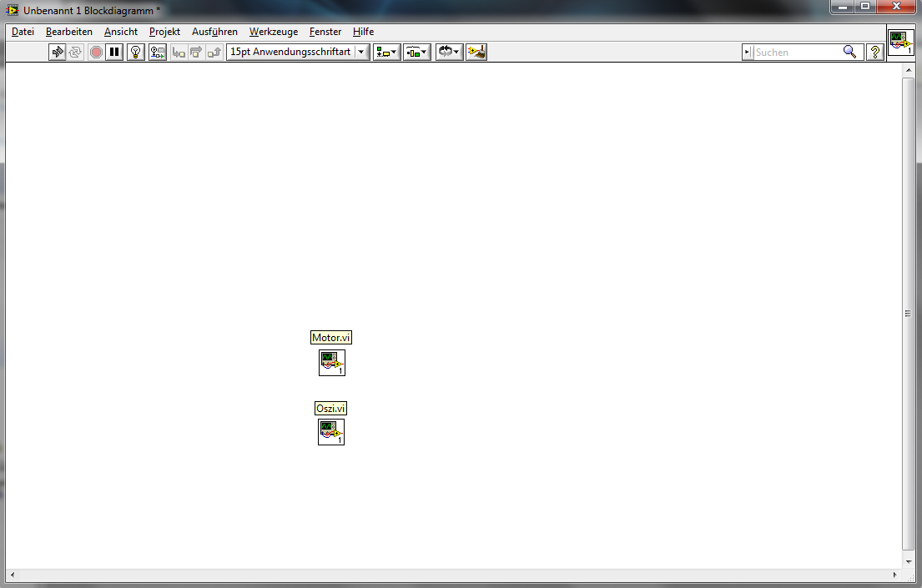Click into the Suchen search field
This screenshot has width=922, height=588.
(798, 53)
